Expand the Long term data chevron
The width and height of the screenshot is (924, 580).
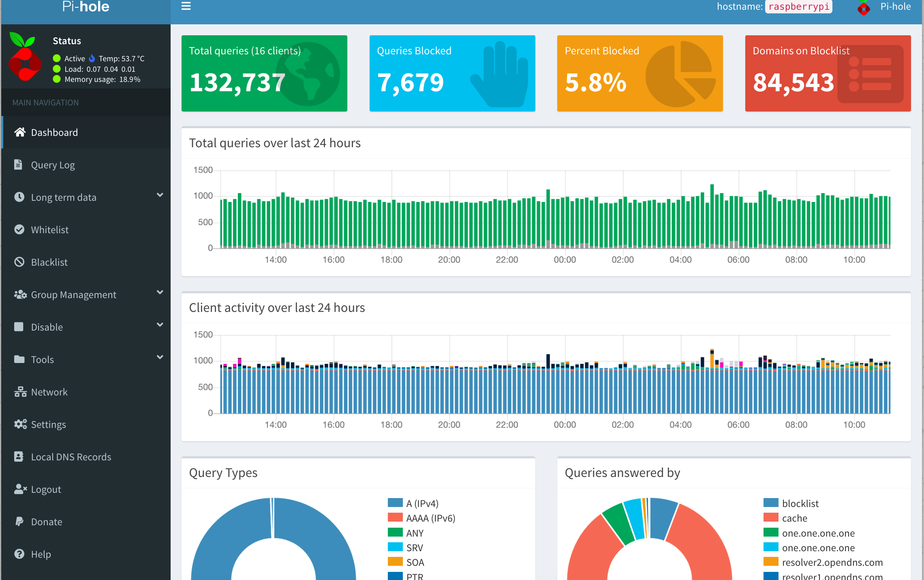[x=160, y=195]
